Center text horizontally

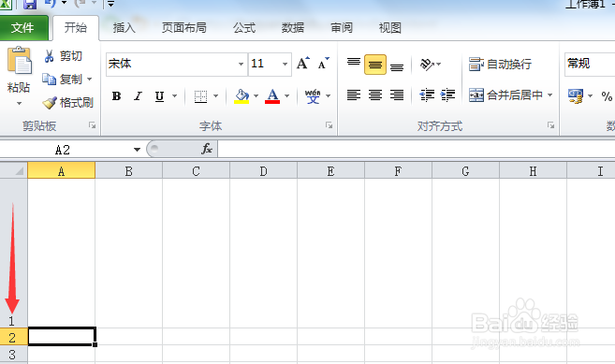(x=375, y=95)
